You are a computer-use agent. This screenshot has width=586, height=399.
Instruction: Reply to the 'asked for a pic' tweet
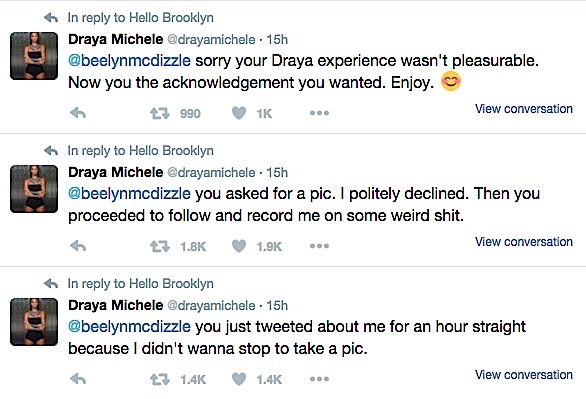tap(78, 246)
